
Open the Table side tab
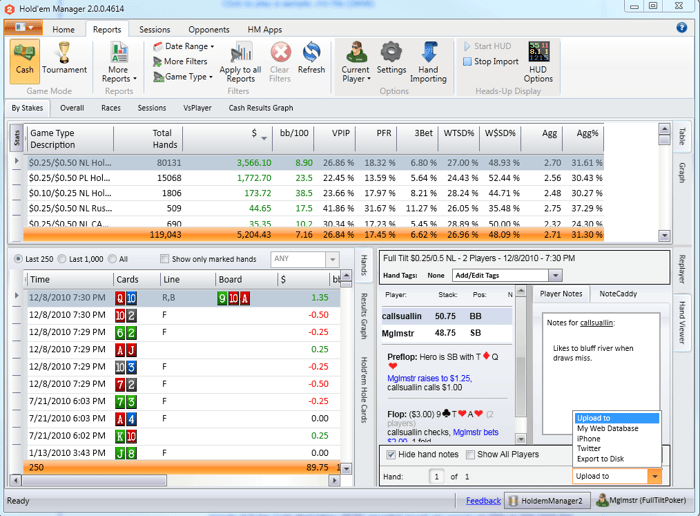pyautogui.click(x=682, y=137)
